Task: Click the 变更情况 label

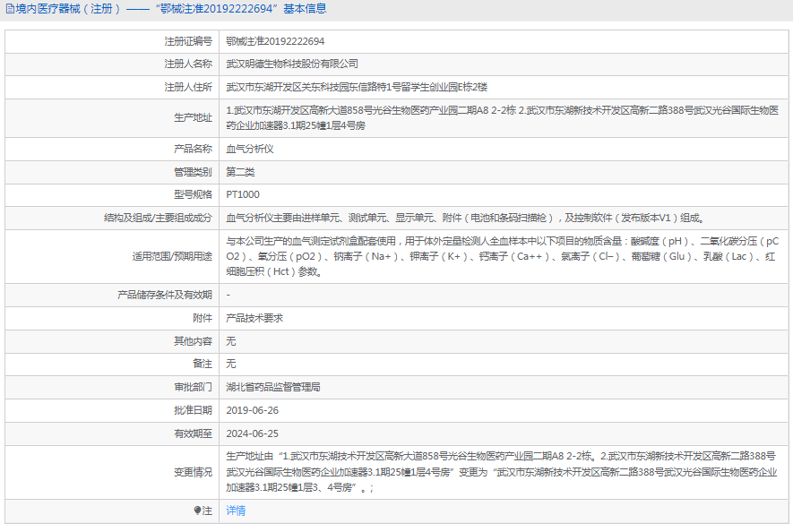Action: tap(194, 472)
